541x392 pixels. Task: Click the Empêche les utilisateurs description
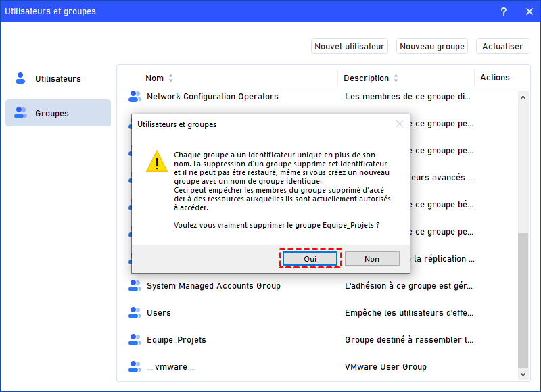(409, 313)
